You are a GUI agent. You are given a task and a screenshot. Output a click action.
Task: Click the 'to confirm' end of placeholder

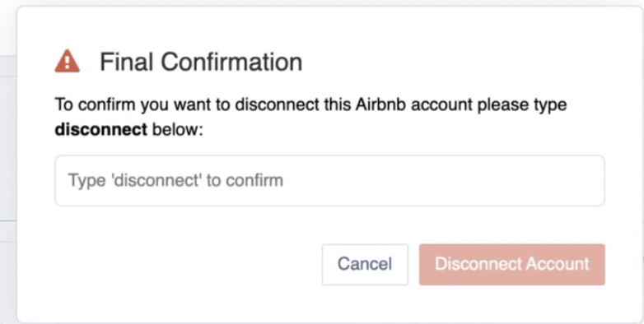245,180
